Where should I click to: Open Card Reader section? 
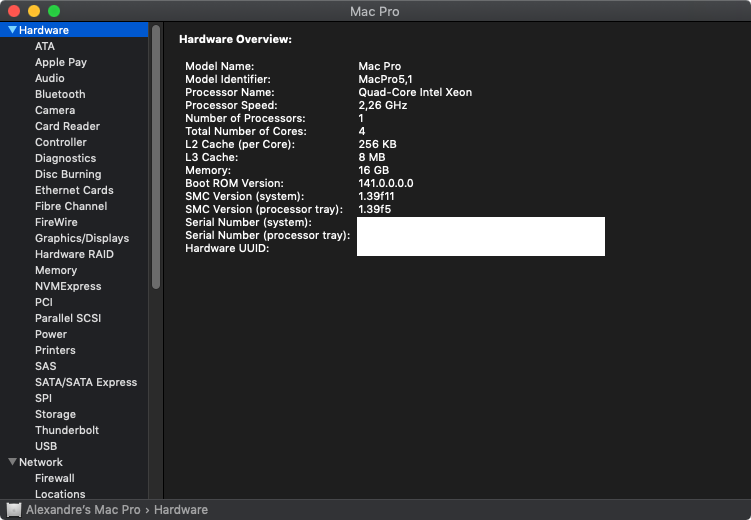[x=67, y=126]
